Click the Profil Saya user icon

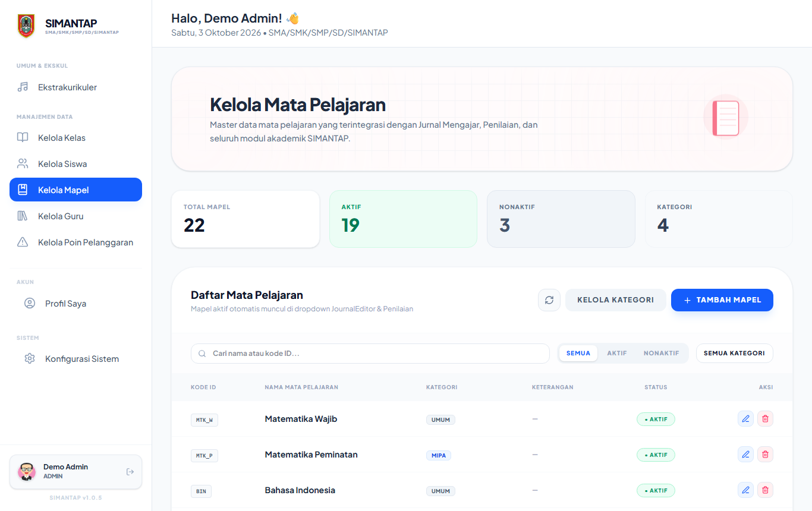pos(30,304)
